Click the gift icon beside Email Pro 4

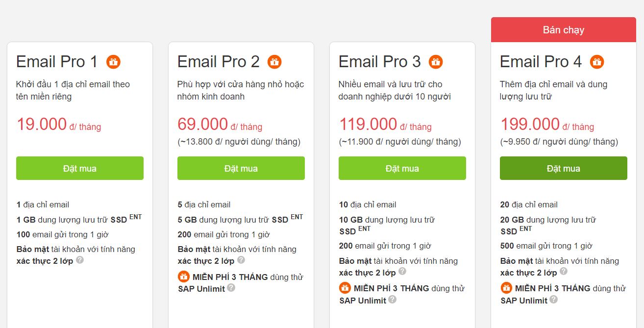(597, 62)
